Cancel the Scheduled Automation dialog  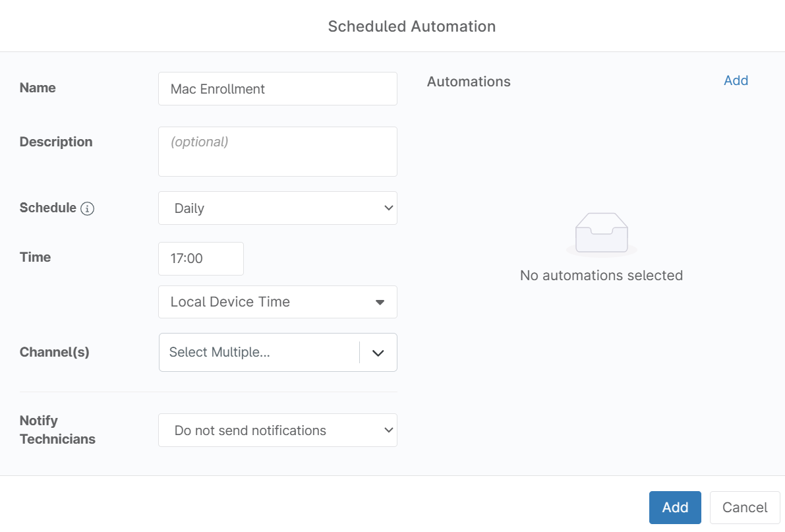click(744, 508)
